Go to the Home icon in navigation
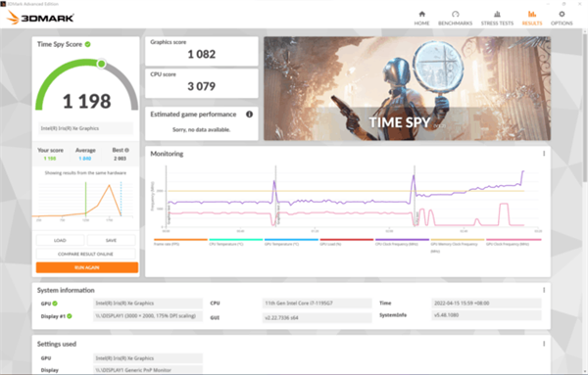Viewport: 588px width, 375px height. (x=421, y=15)
